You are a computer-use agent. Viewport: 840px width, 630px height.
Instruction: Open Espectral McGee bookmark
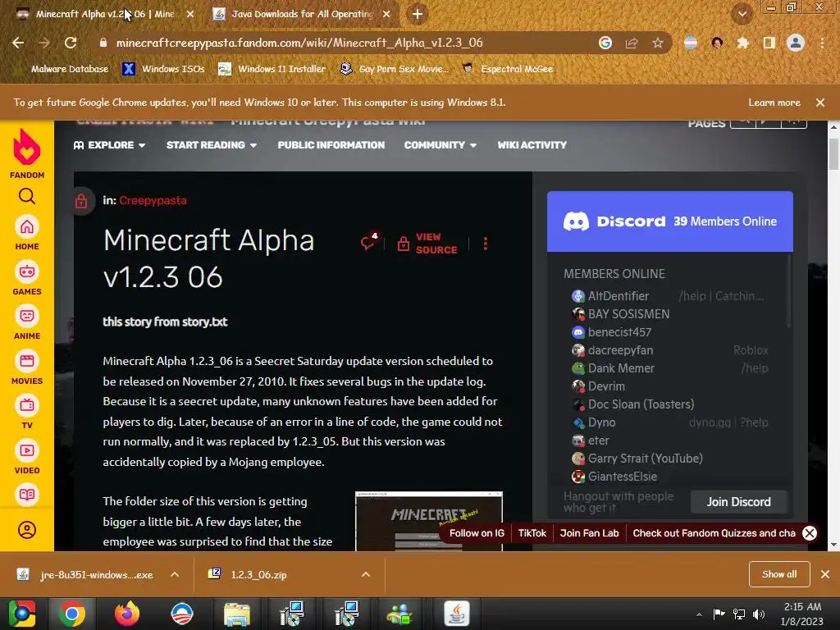(x=508, y=69)
